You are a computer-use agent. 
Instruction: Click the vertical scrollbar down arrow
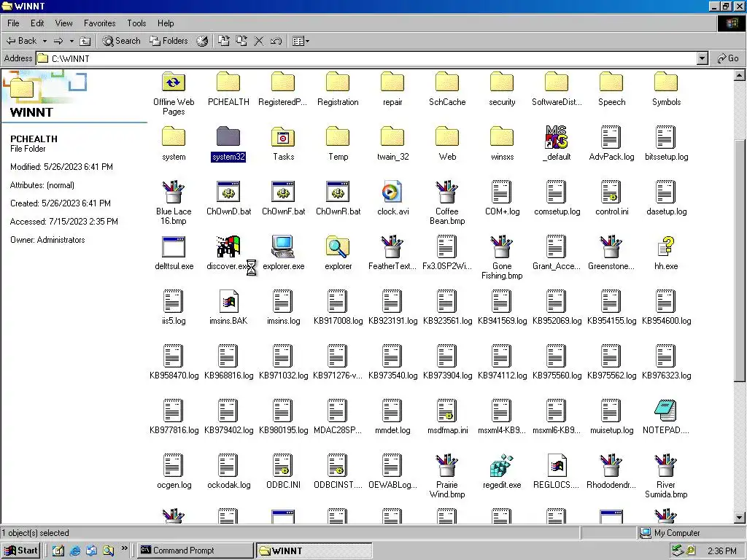pyautogui.click(x=740, y=517)
